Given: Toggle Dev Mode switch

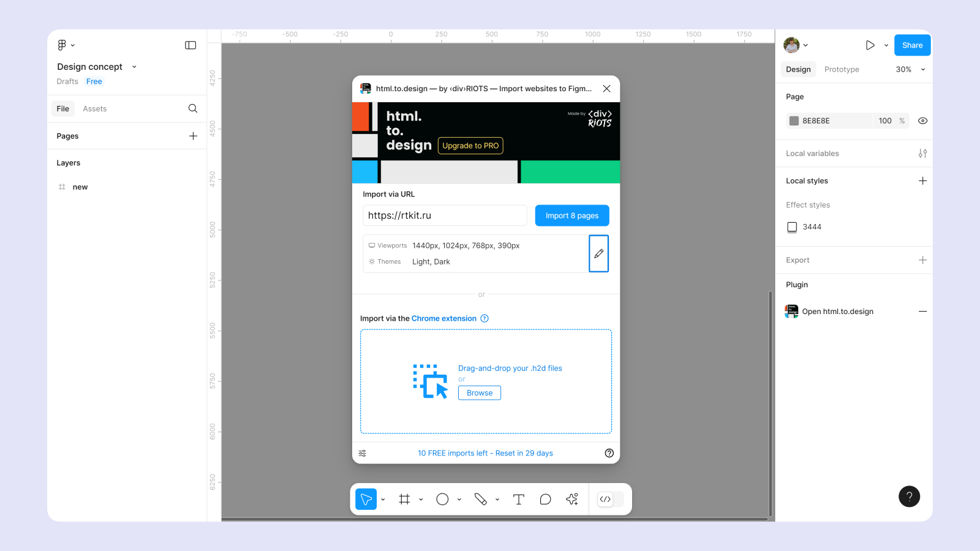Looking at the screenshot, I should (610, 500).
